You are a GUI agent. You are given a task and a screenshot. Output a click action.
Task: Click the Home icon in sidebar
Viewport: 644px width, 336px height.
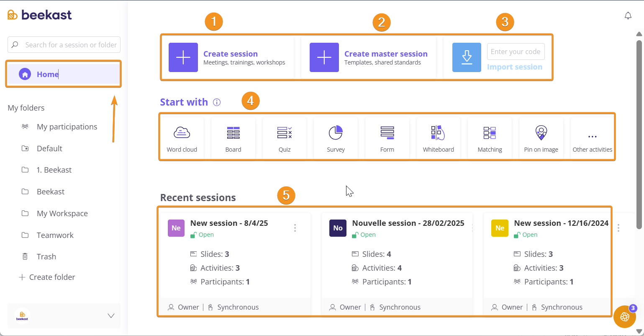[25, 74]
